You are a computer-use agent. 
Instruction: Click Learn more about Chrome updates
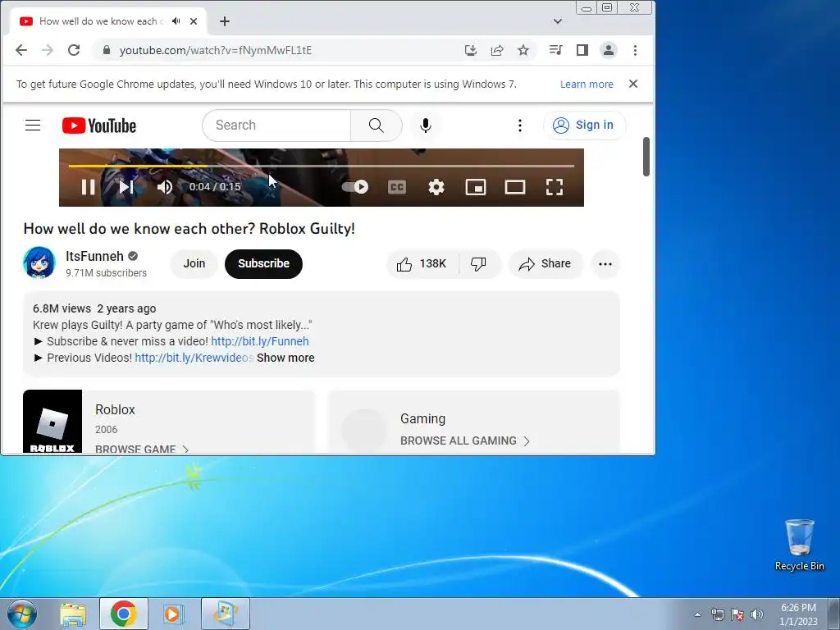pyautogui.click(x=587, y=84)
